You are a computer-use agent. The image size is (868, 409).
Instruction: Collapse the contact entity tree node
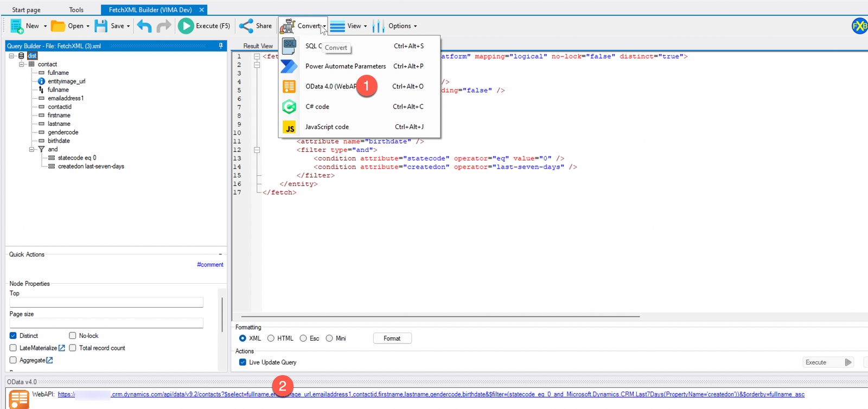[x=22, y=65]
